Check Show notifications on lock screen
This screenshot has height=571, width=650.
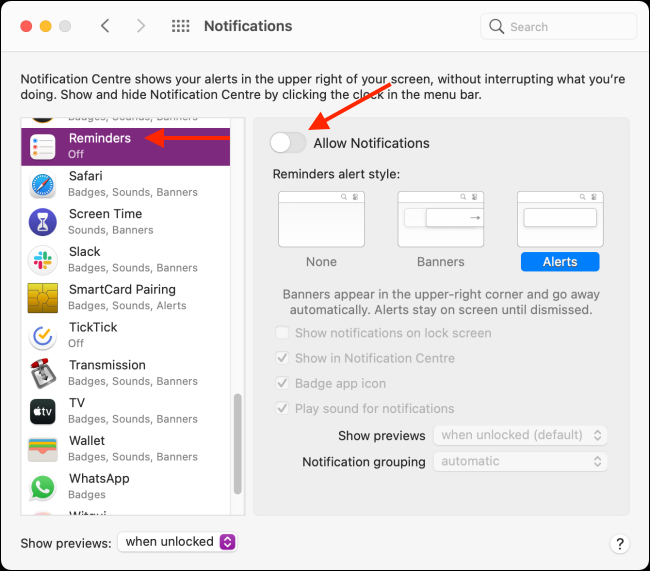click(x=282, y=333)
